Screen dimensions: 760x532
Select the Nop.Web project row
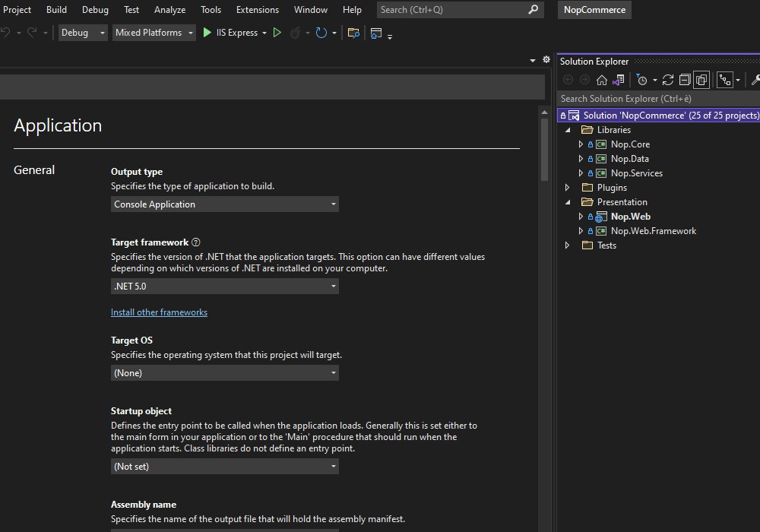coord(659,217)
